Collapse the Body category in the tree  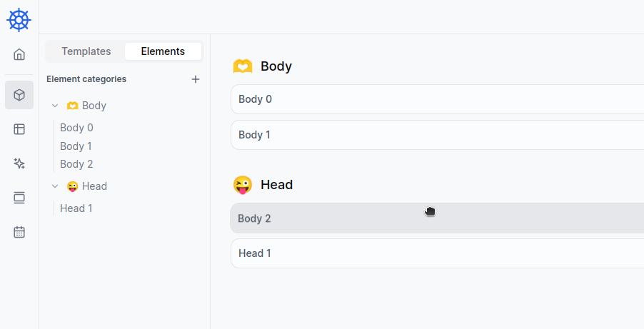55,106
